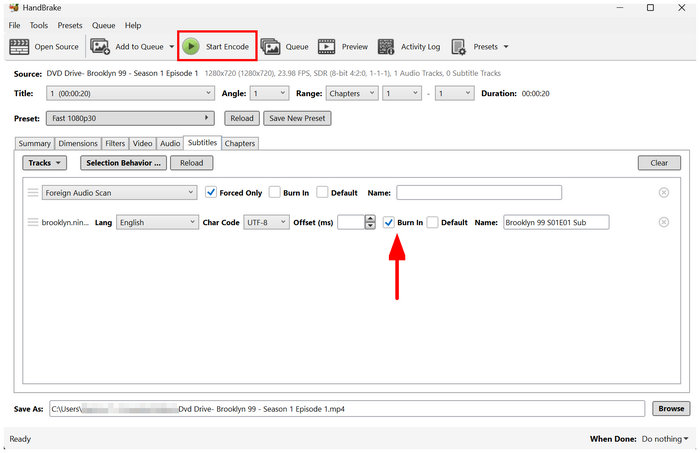Open the Presets menu in menu bar
Screen dimensions: 700x453
point(70,25)
